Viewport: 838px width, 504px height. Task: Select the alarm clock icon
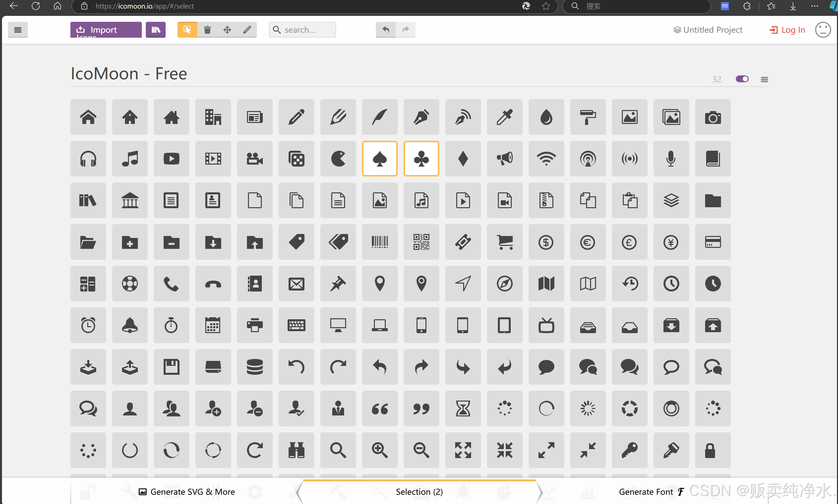88,325
